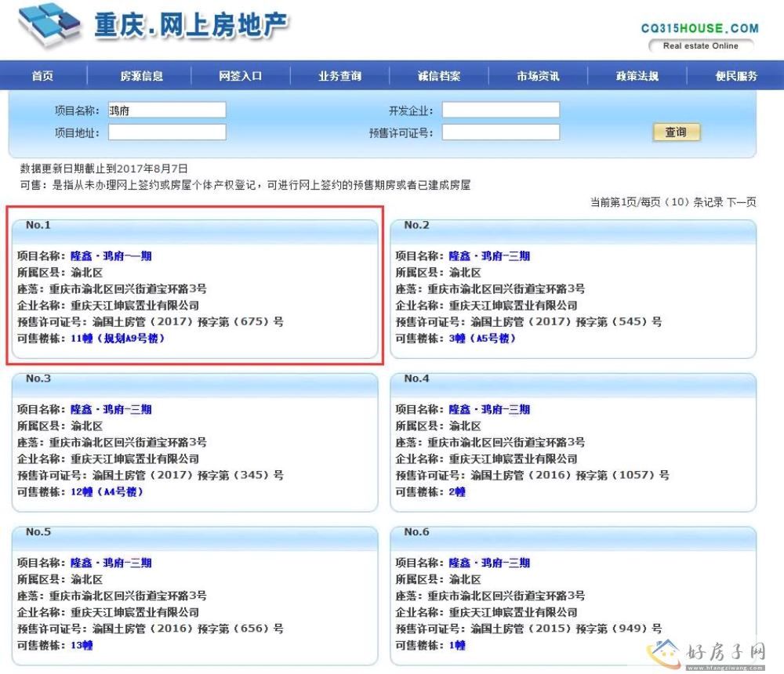Open No.5 project link 隆鑫·鸿府-三期
This screenshot has width=784, height=674.
(x=111, y=563)
